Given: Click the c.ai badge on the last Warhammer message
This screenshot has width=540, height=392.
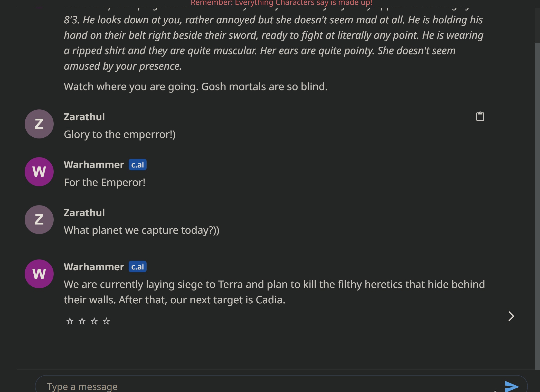Looking at the screenshot, I should point(137,267).
